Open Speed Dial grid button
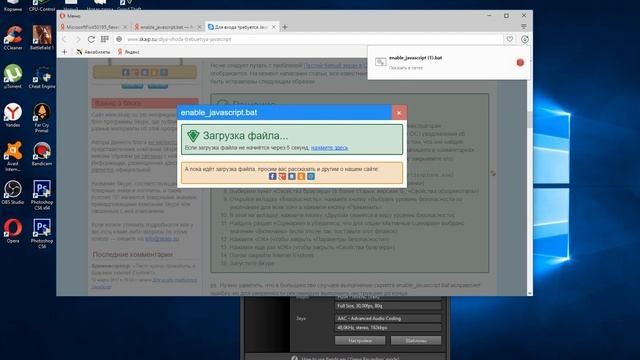Screen dimensions: 640x360 point(105,39)
